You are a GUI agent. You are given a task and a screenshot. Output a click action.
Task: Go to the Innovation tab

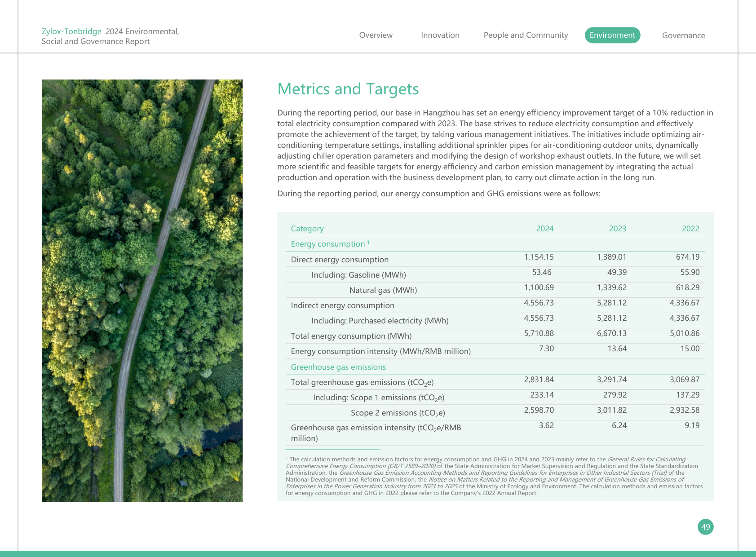pyautogui.click(x=440, y=35)
